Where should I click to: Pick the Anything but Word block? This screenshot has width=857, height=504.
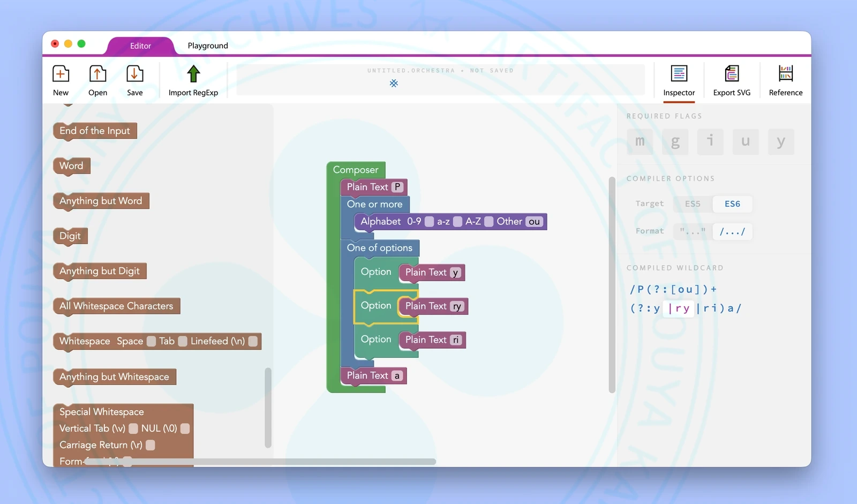pyautogui.click(x=101, y=201)
